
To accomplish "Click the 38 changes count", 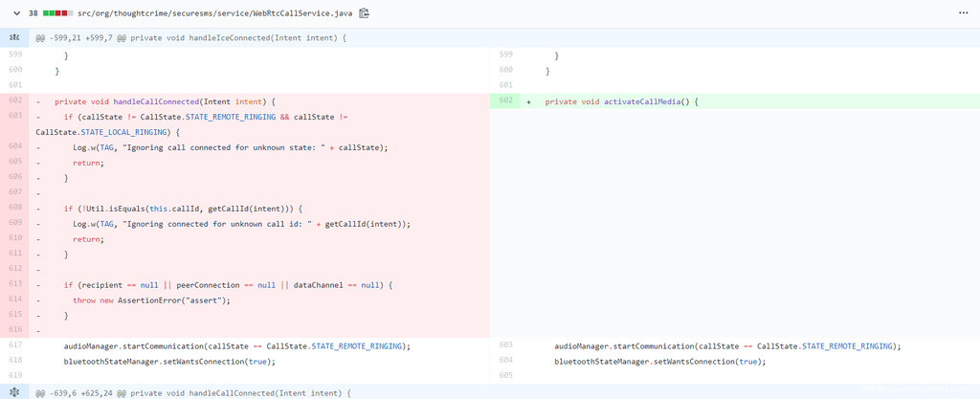I will pos(33,13).
